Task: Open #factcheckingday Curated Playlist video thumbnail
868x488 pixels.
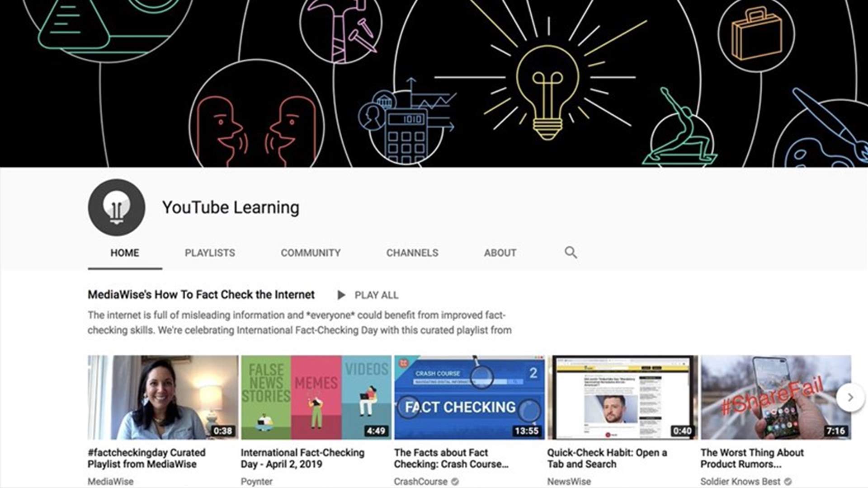Action: tap(163, 397)
